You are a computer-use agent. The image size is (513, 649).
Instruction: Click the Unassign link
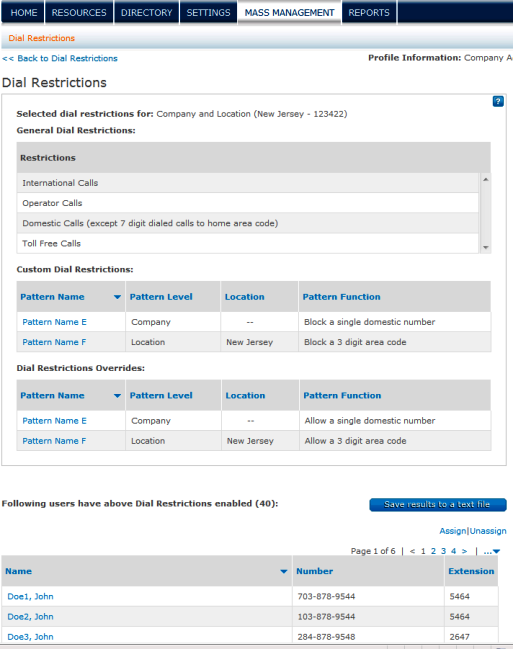point(488,531)
